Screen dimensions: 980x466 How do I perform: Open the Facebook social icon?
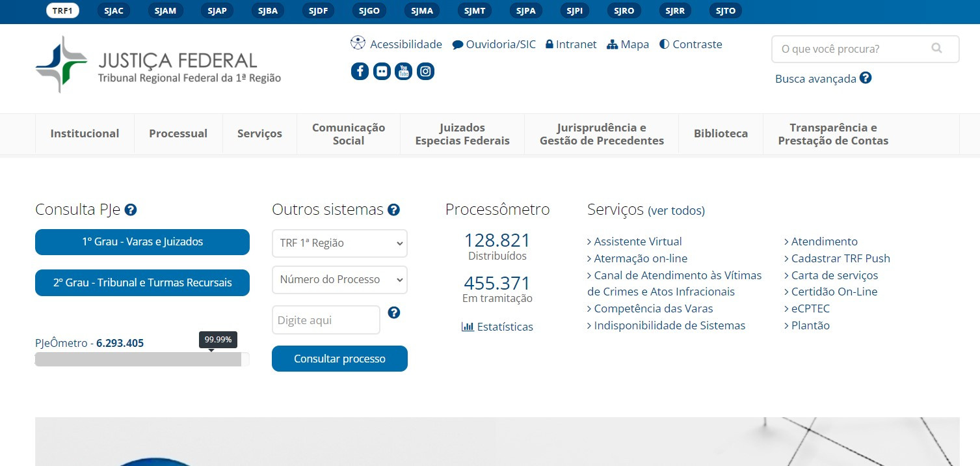pos(360,71)
